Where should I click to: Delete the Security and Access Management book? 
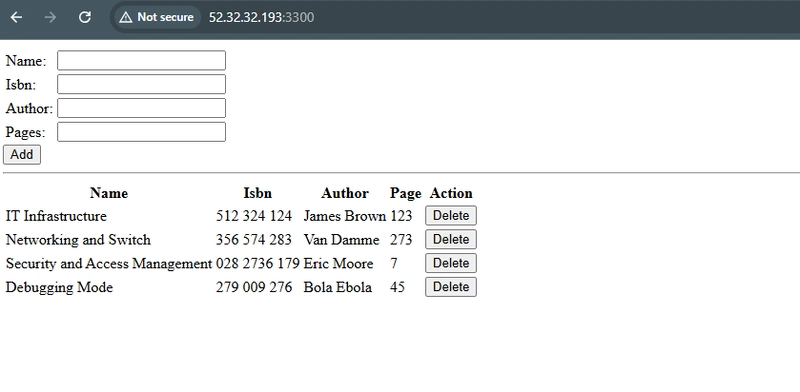pyautogui.click(x=451, y=263)
